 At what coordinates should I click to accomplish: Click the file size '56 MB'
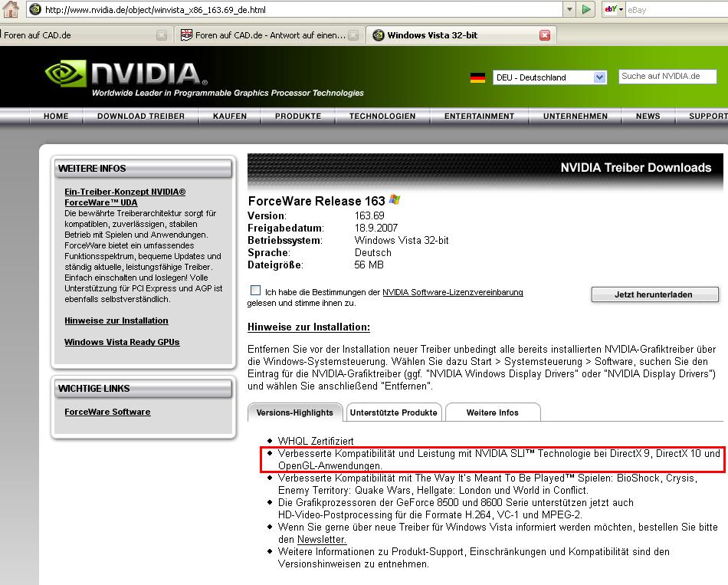click(x=369, y=265)
